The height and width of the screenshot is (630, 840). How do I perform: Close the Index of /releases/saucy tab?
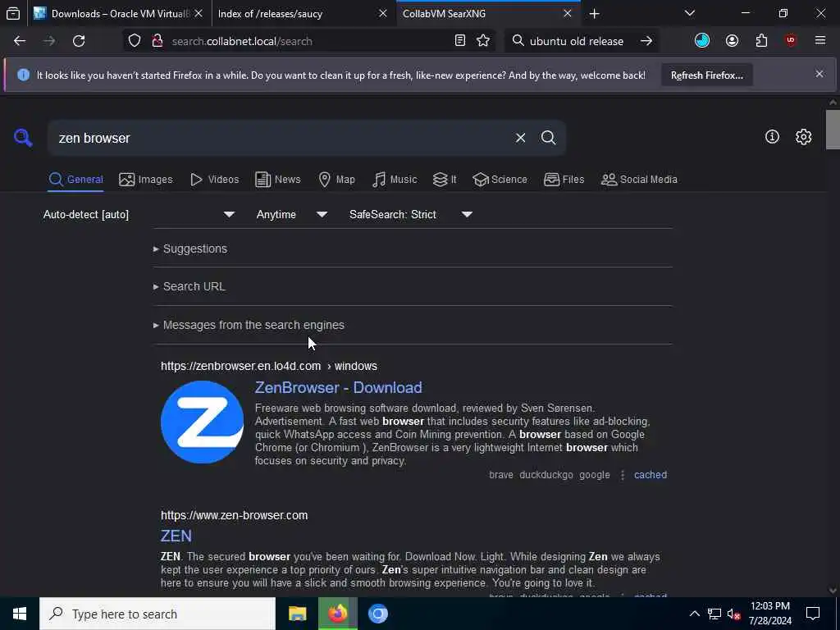(382, 14)
